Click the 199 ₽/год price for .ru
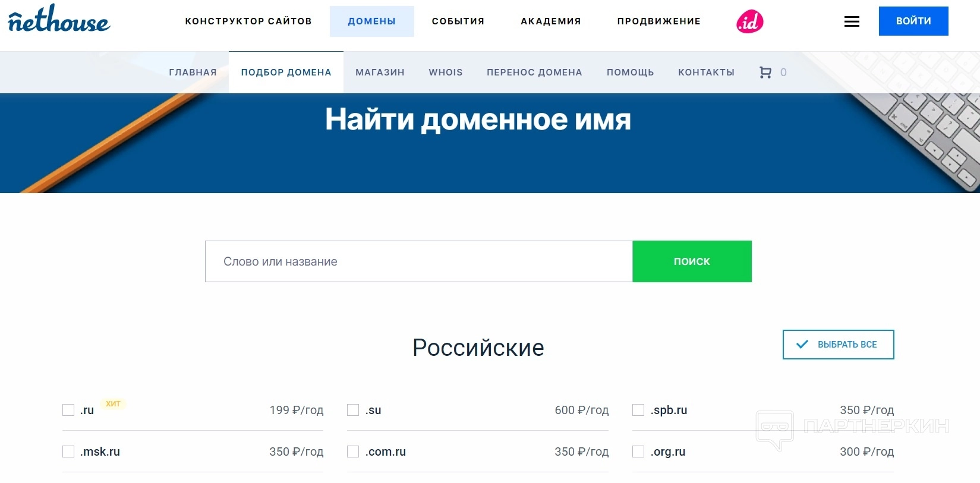This screenshot has height=483, width=980. [x=296, y=410]
